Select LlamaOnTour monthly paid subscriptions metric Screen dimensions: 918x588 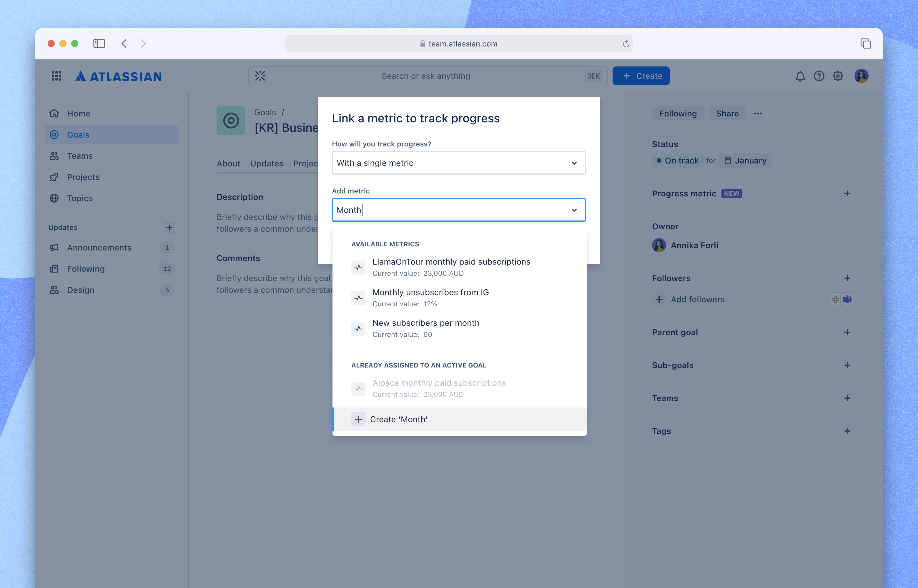tap(459, 267)
